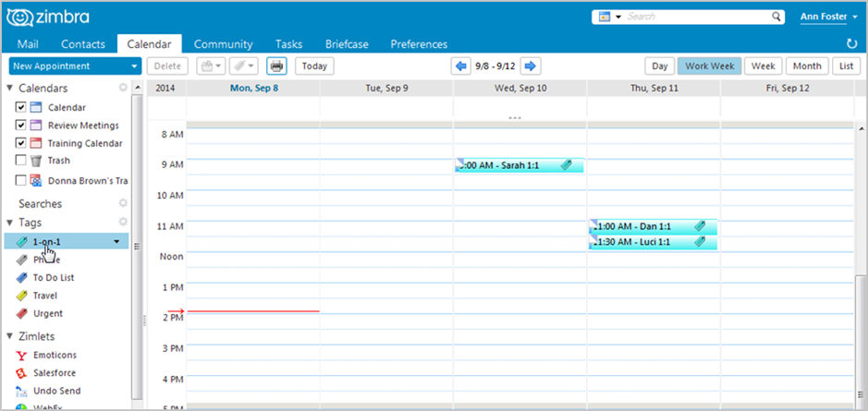This screenshot has width=868, height=411.
Task: Click the Searches folder label
Action: click(x=41, y=203)
